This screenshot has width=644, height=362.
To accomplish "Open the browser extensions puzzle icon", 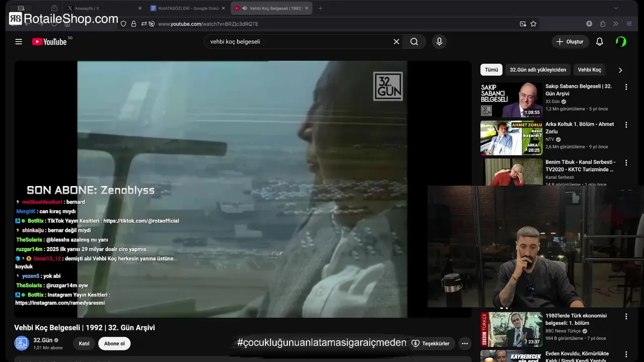I will pyautogui.click(x=603, y=24).
